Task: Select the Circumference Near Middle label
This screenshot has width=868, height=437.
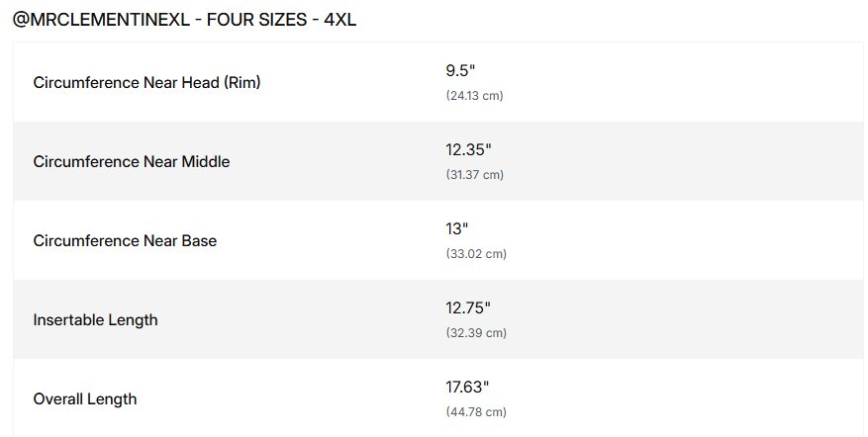Action: 131,161
